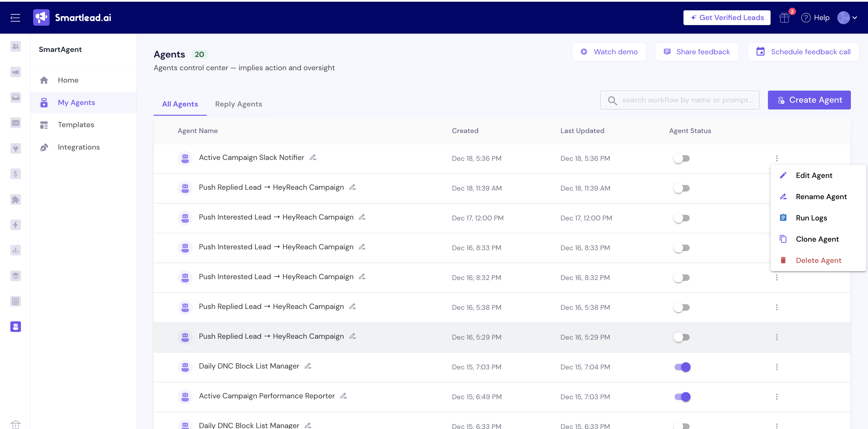This screenshot has width=868, height=429.
Task: Click pencil icon beside Active Campaign Slack Notifier
Action: 313,157
